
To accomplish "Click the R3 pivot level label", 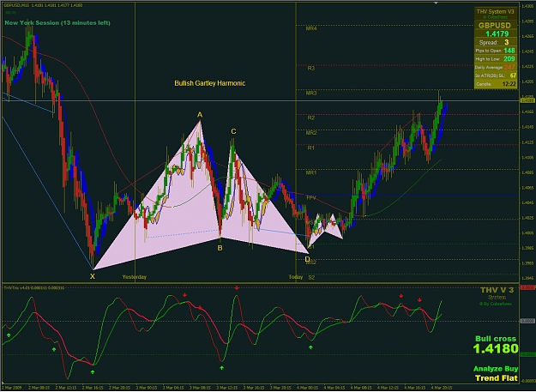I will (310, 69).
